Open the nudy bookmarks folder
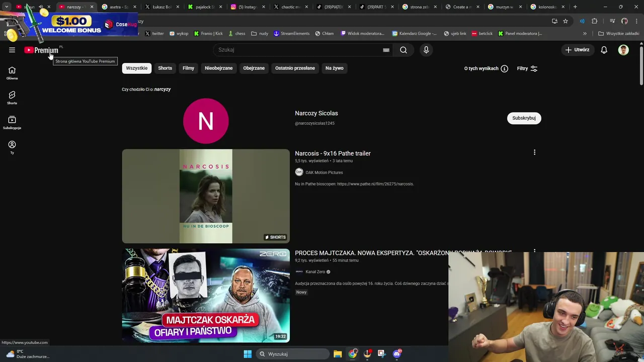 pyautogui.click(x=260, y=34)
